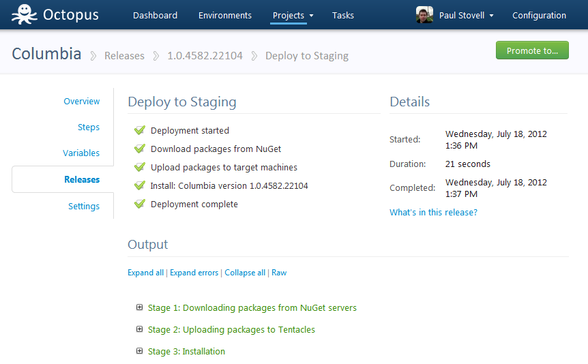Click the Promote to... button
Image resolution: width=588 pixels, height=364 pixels.
pos(532,50)
